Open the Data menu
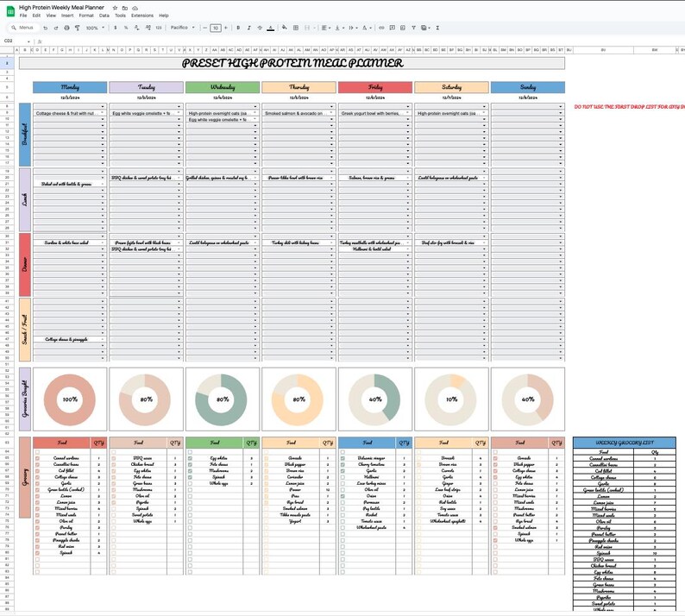 pos(104,16)
